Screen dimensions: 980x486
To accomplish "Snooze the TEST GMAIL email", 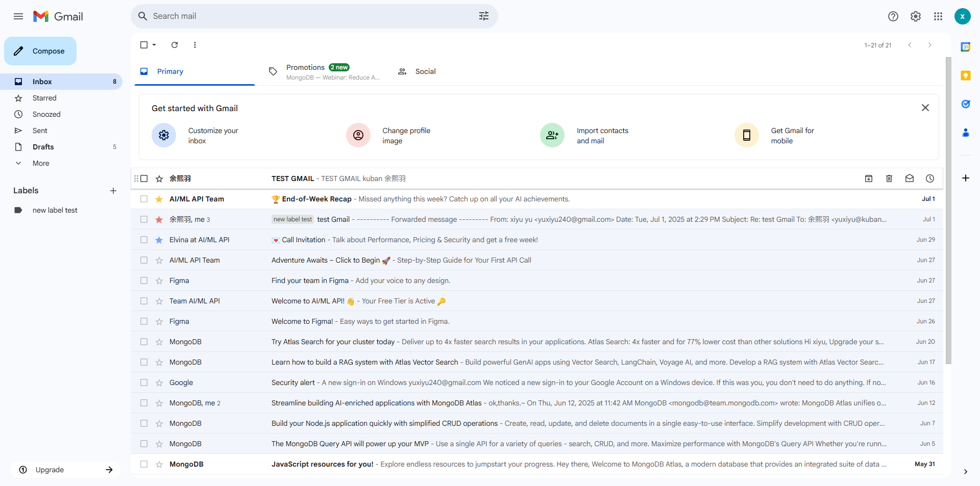I will point(930,178).
